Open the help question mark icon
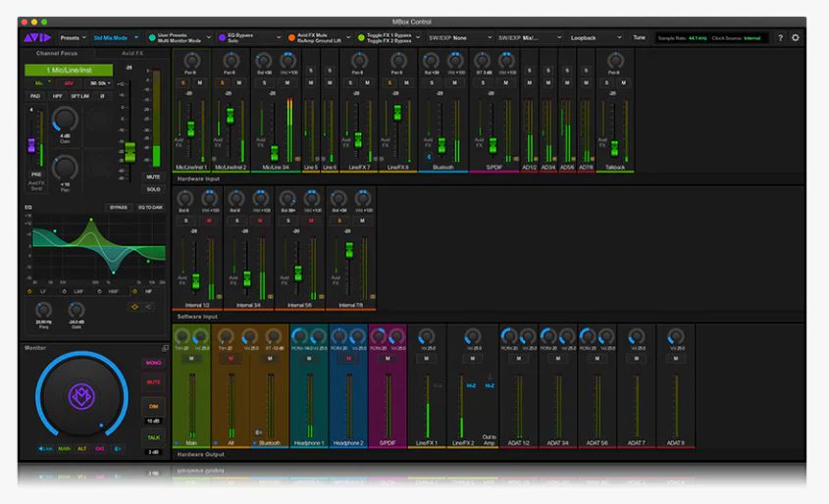The height and width of the screenshot is (504, 829). point(780,38)
